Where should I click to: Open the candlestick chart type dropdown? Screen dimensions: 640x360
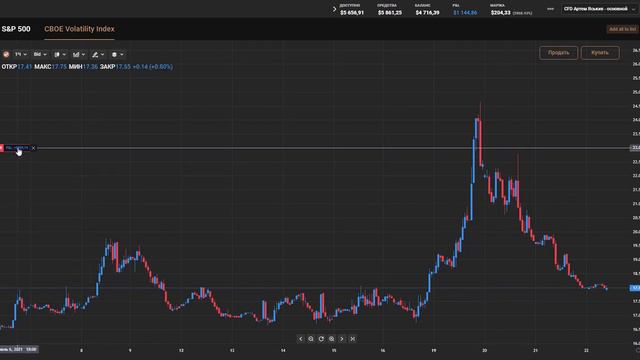(x=60, y=54)
